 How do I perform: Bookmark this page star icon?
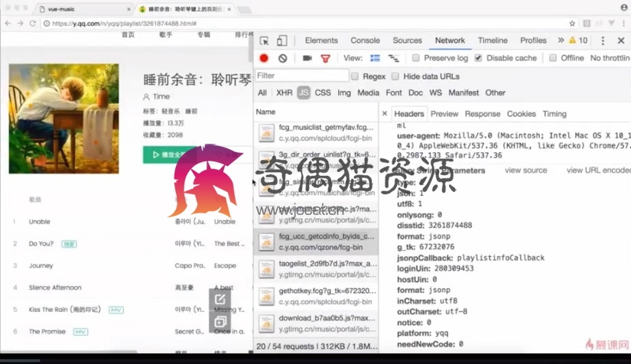pos(572,24)
